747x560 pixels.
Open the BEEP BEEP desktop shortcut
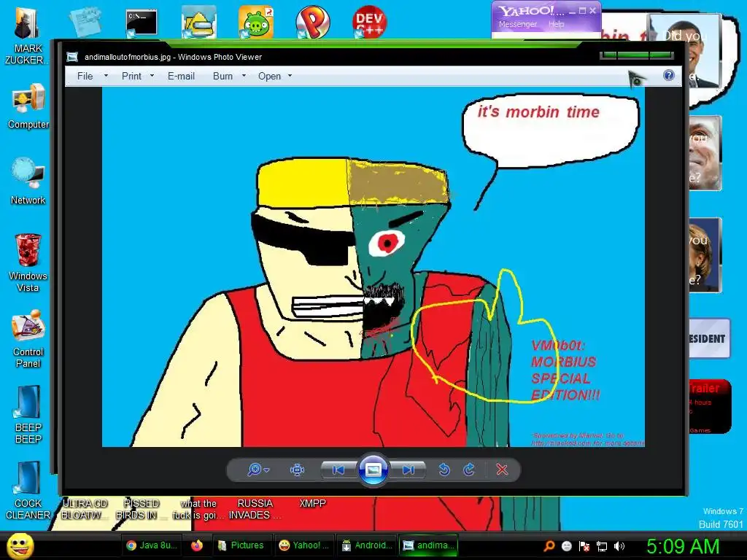click(x=28, y=415)
